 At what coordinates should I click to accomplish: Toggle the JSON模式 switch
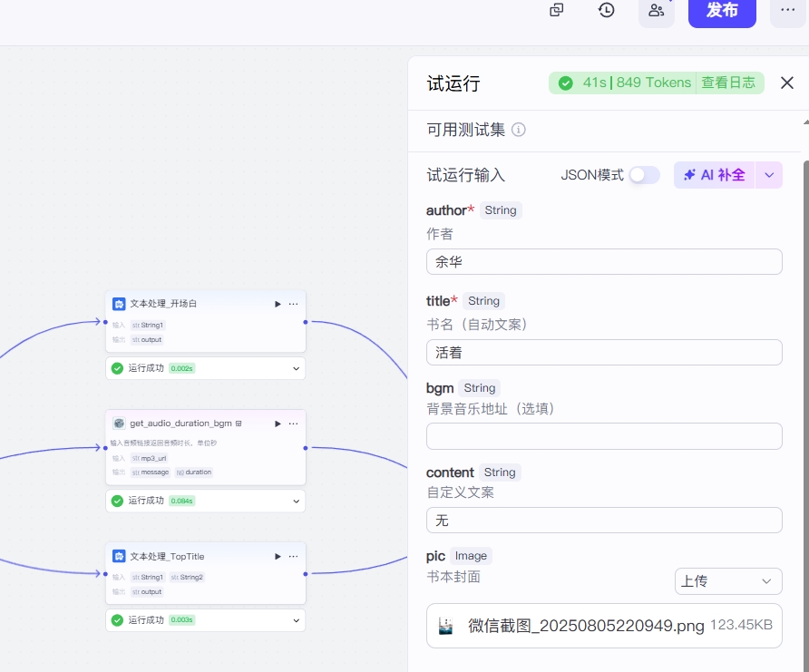click(x=644, y=175)
